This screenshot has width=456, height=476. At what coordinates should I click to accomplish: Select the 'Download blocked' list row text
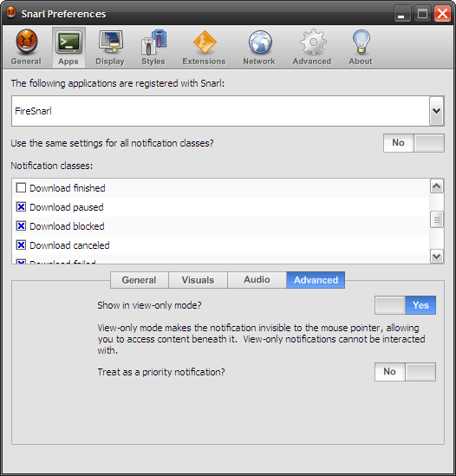click(x=67, y=226)
